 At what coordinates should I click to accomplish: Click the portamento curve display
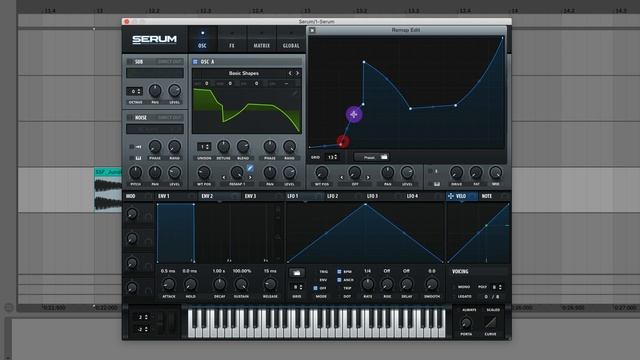[x=490, y=323]
